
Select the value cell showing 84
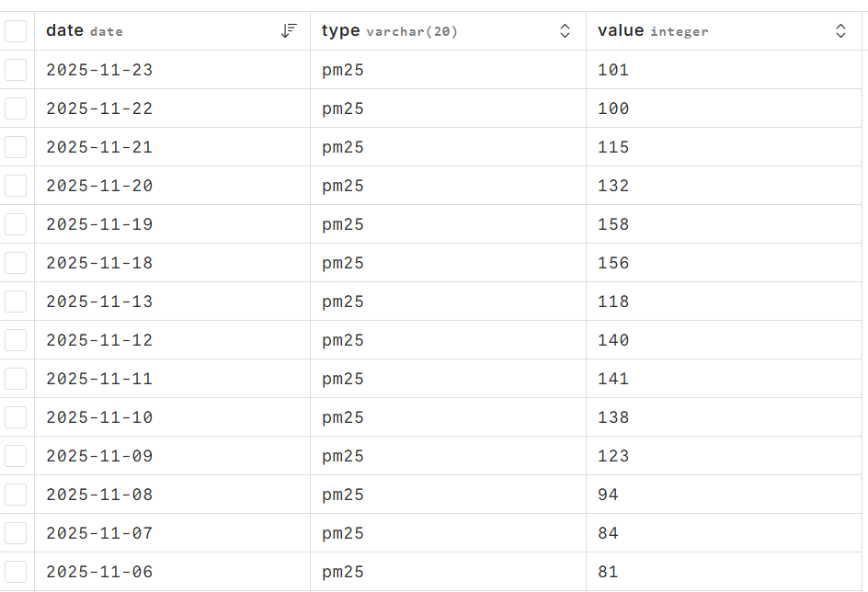tap(608, 533)
